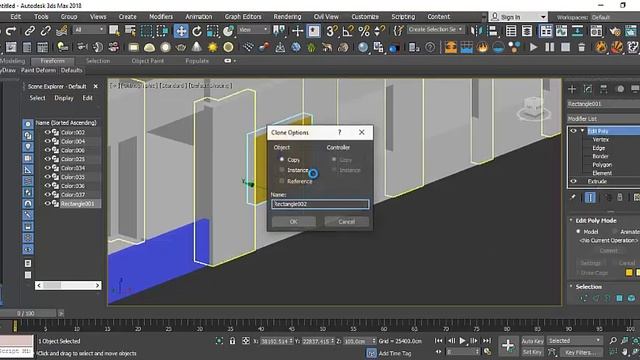The height and width of the screenshot is (360, 640).
Task: Click the Unlink Selection icon
Action: pos(45,31)
